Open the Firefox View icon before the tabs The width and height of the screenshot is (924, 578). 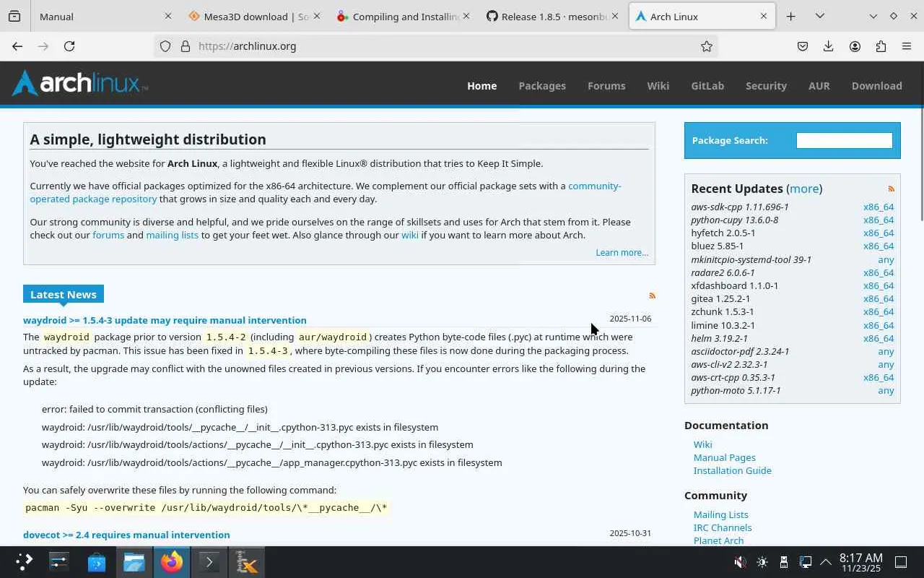click(14, 16)
